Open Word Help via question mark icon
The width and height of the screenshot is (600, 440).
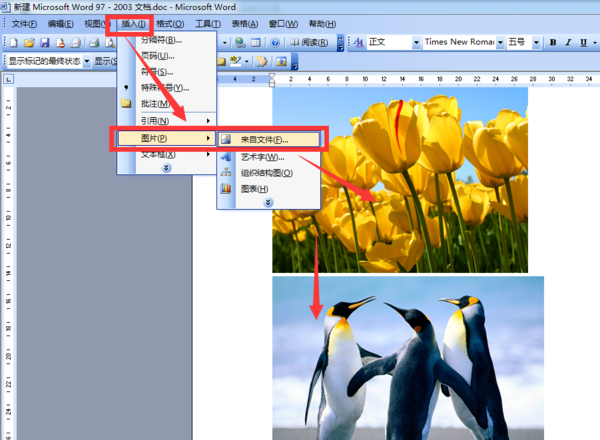275,42
